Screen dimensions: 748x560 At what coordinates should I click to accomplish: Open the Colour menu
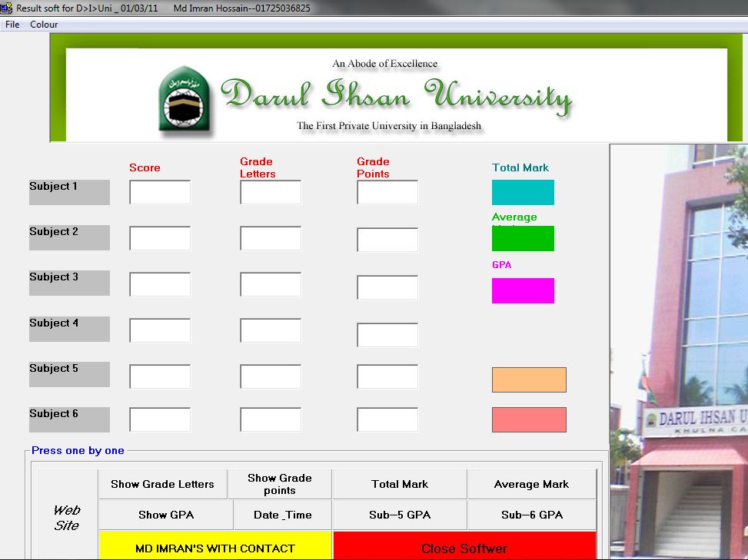click(x=44, y=25)
